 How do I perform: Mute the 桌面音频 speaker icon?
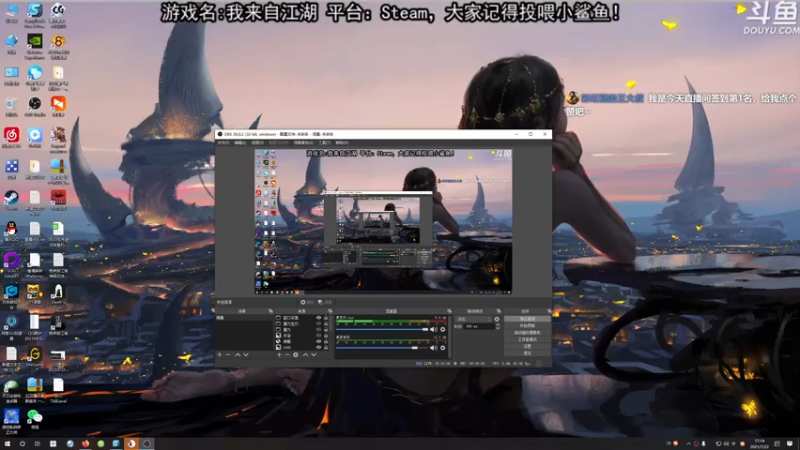pyautogui.click(x=434, y=348)
